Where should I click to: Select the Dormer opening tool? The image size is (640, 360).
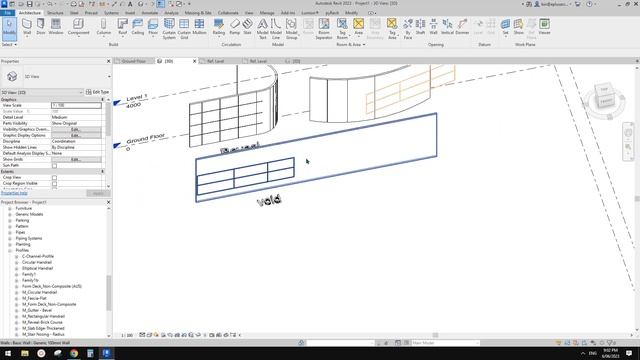462,27
